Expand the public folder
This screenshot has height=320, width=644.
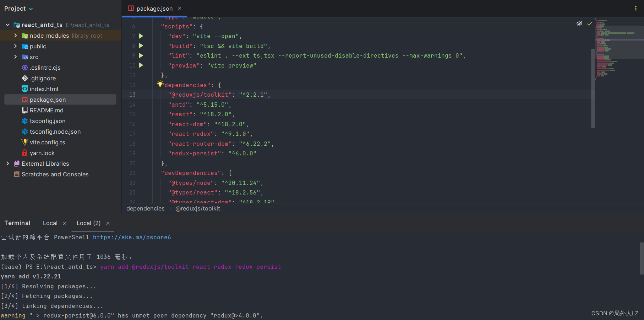[x=15, y=46]
